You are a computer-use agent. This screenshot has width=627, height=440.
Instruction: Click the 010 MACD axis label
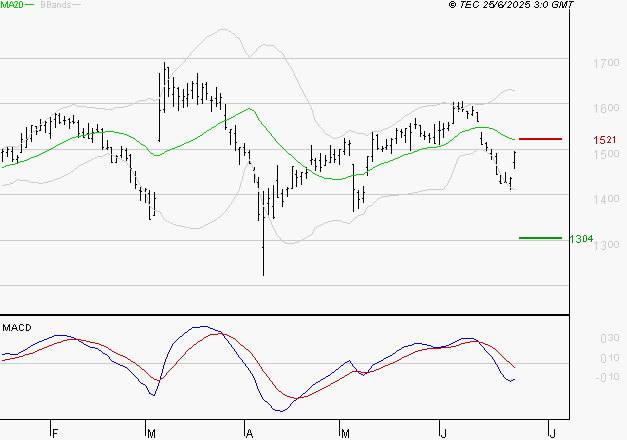pyautogui.click(x=610, y=358)
